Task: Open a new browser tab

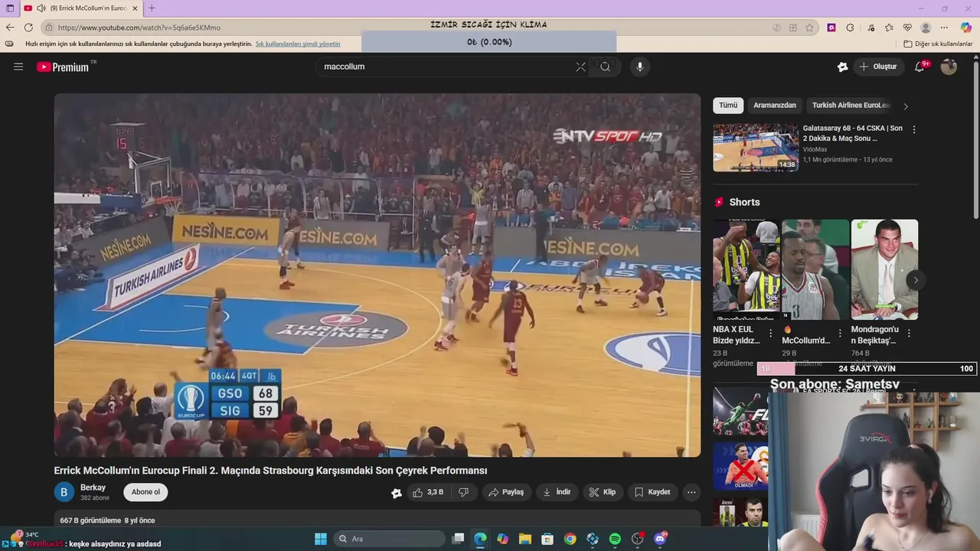Action: (152, 8)
